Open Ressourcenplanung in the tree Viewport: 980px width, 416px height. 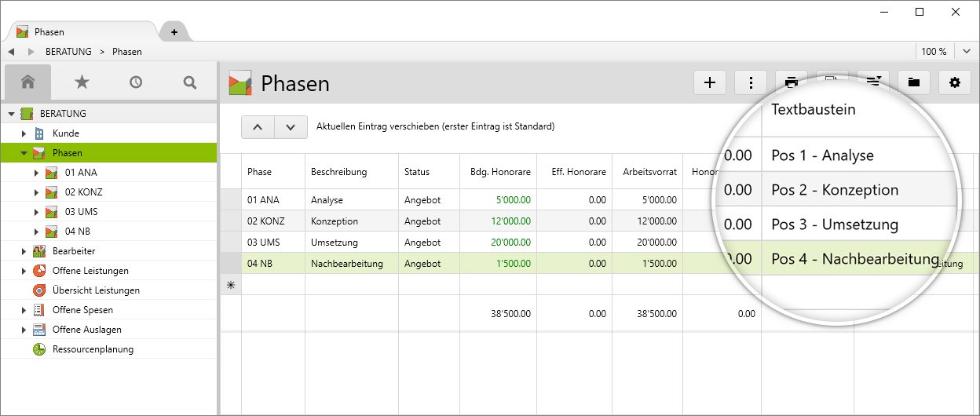[x=93, y=349]
